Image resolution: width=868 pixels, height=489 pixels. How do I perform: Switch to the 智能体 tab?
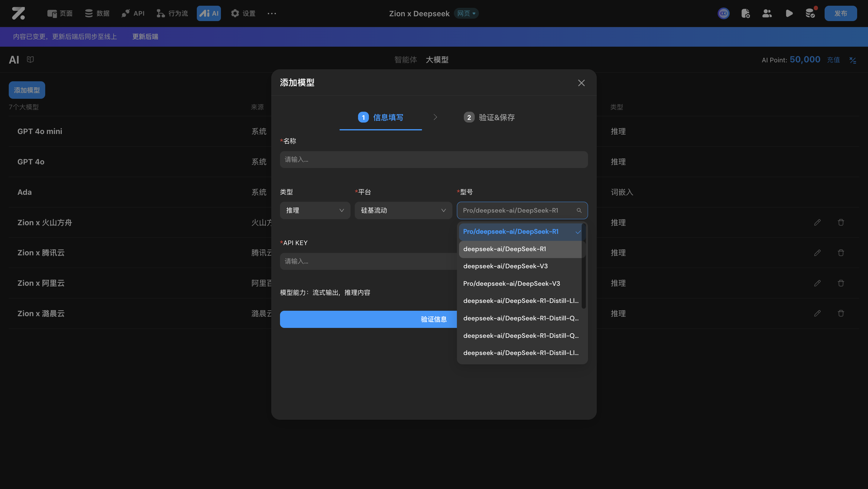click(406, 60)
